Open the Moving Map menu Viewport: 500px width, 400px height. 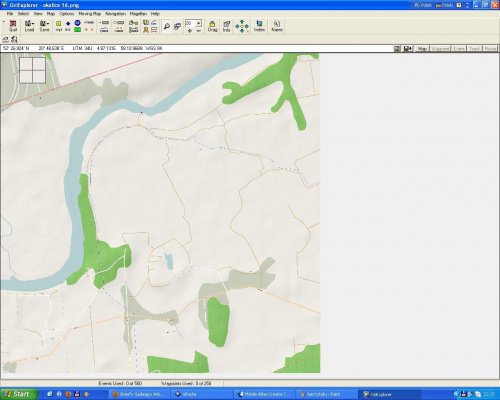point(90,14)
